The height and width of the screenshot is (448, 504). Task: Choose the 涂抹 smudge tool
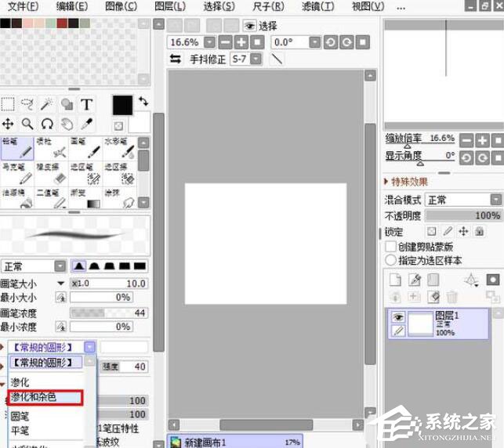coord(120,198)
